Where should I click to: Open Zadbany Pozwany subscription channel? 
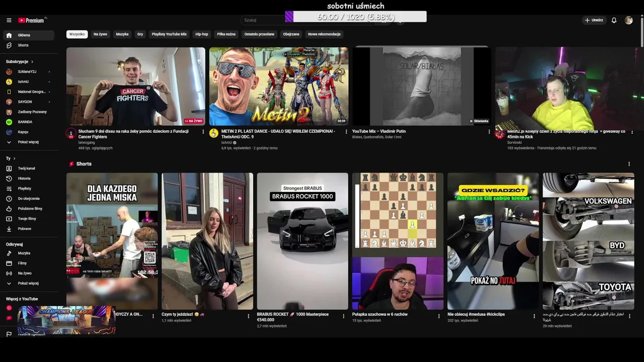(28, 112)
